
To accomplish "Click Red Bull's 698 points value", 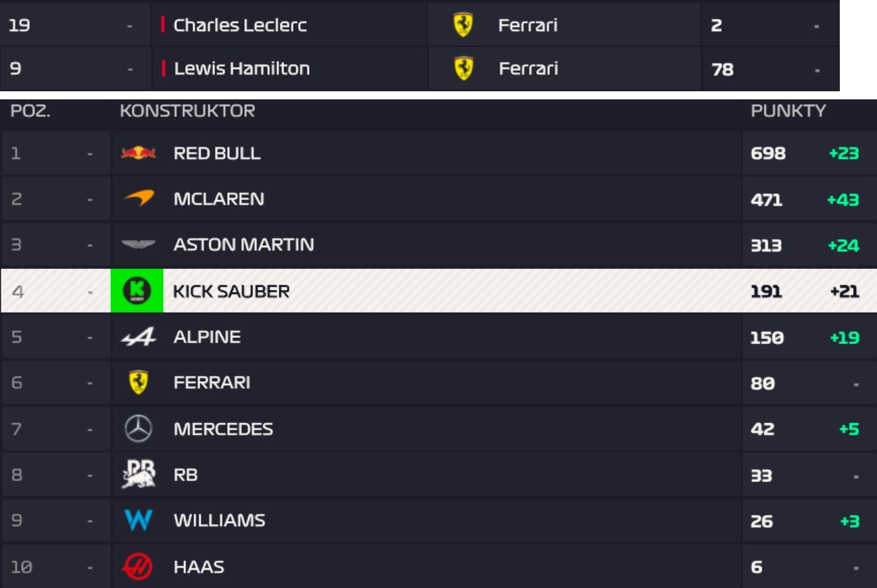I will 768,153.
